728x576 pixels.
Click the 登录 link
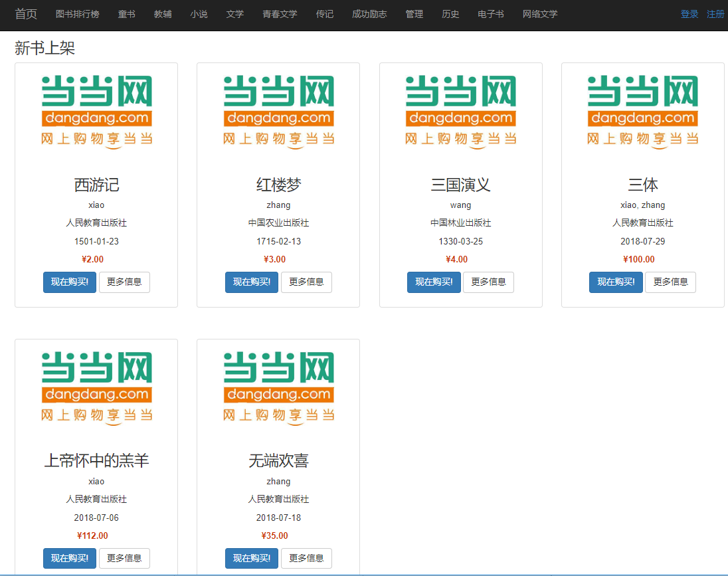(x=689, y=15)
